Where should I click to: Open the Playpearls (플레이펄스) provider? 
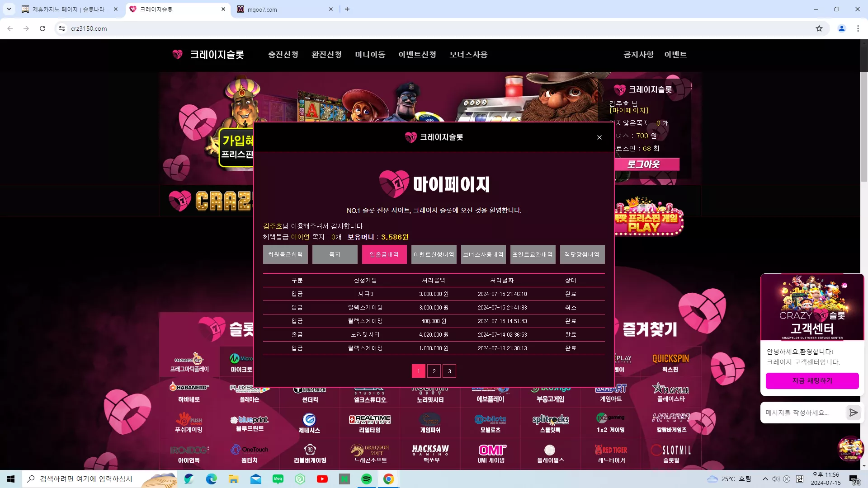(x=551, y=454)
